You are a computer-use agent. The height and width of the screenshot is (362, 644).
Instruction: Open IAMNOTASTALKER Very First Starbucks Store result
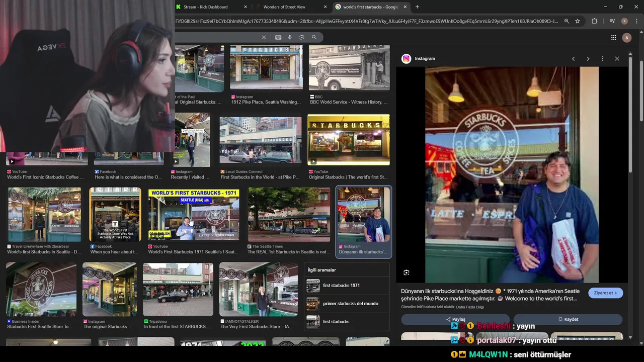259,296
